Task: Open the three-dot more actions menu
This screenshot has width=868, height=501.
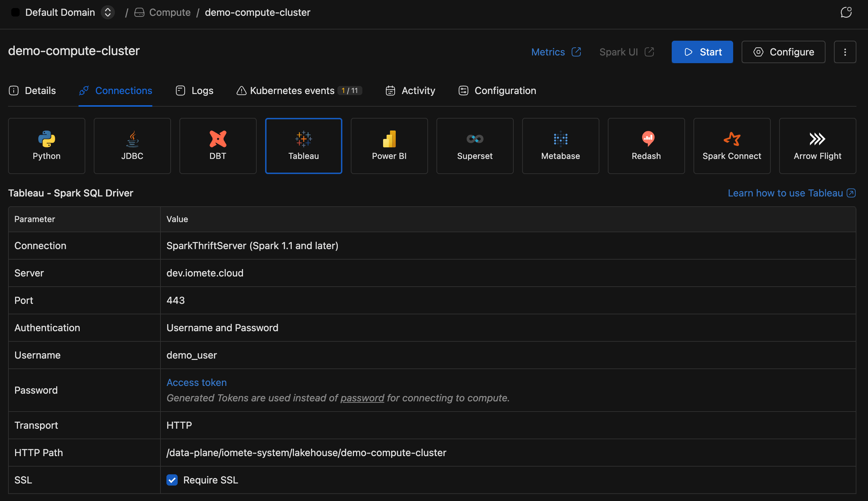Action: [845, 52]
